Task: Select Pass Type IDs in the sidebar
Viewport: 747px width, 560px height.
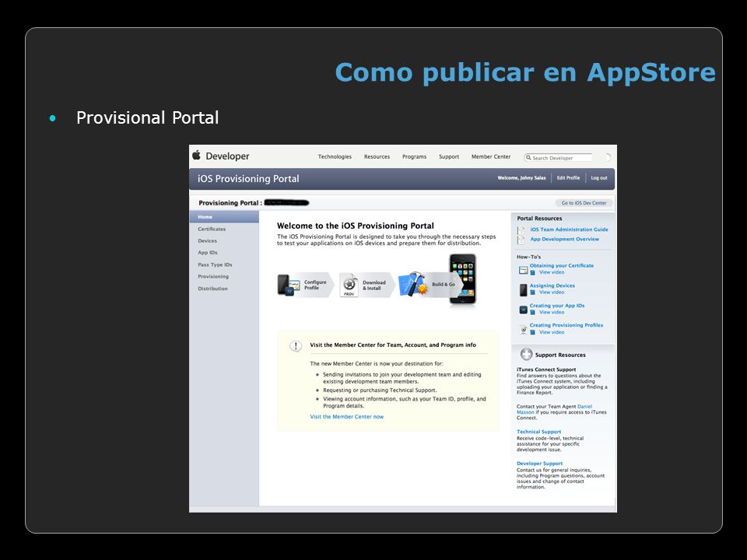Action: (215, 264)
